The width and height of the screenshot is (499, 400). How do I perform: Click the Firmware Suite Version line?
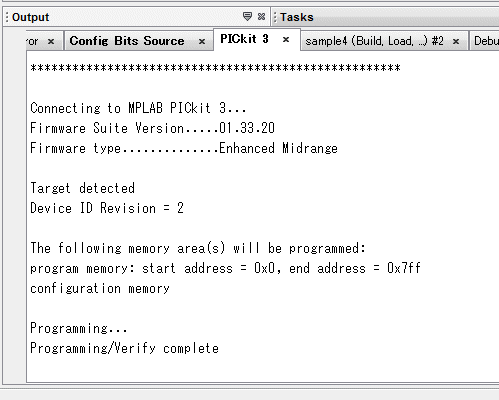coord(152,128)
